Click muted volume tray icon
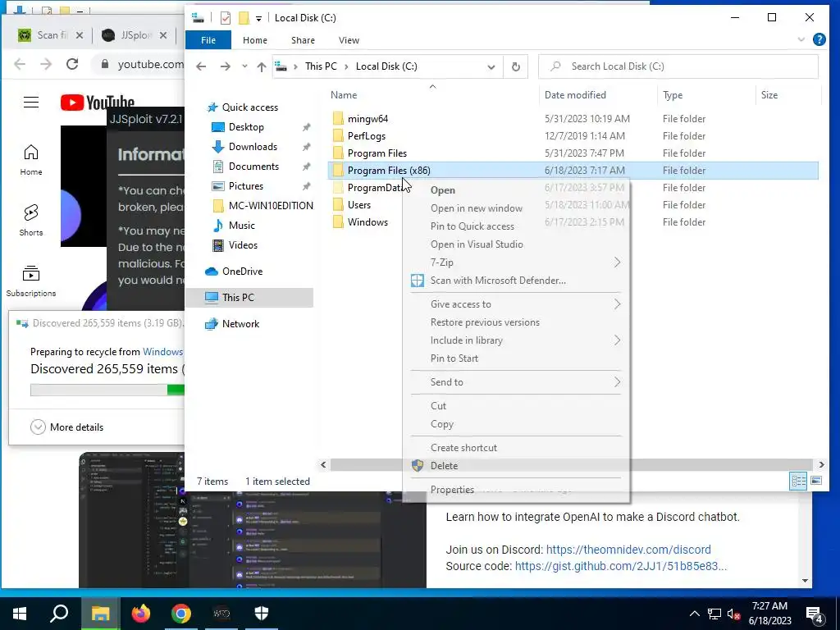840x630 pixels. coord(734,614)
